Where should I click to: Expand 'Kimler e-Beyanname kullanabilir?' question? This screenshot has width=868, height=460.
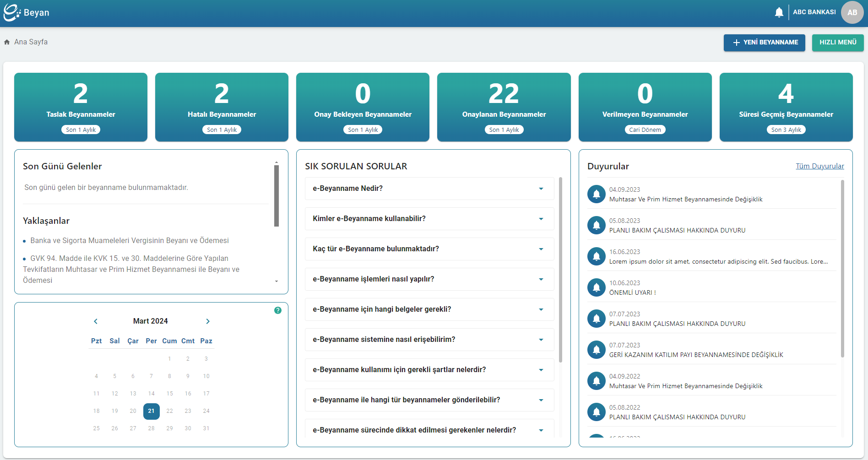point(429,219)
